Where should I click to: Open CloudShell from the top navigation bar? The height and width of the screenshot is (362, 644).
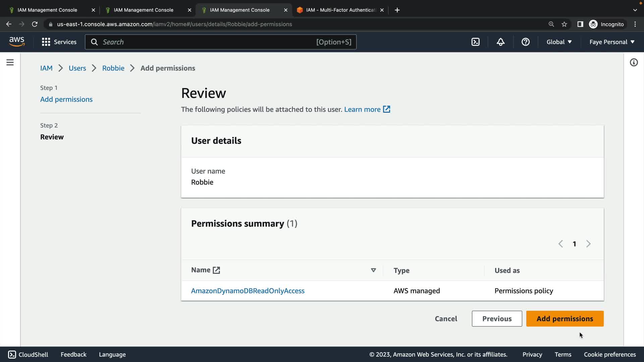(x=476, y=42)
